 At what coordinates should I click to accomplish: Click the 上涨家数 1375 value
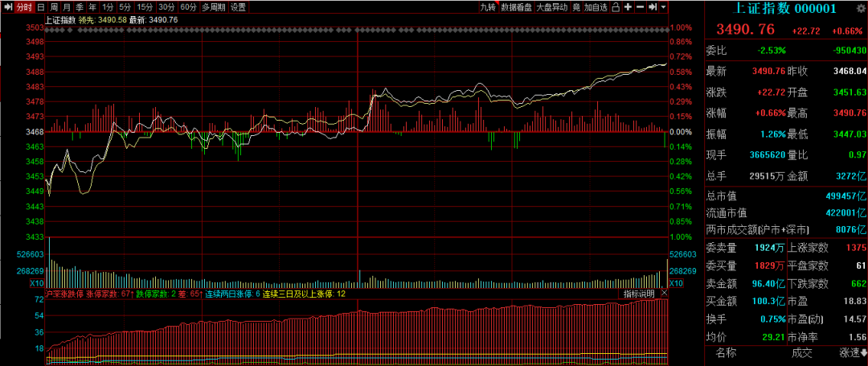[855, 247]
